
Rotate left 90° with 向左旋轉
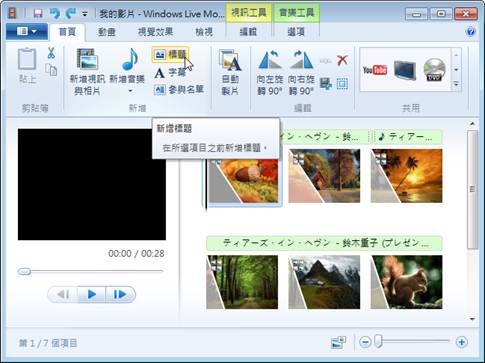pos(270,72)
